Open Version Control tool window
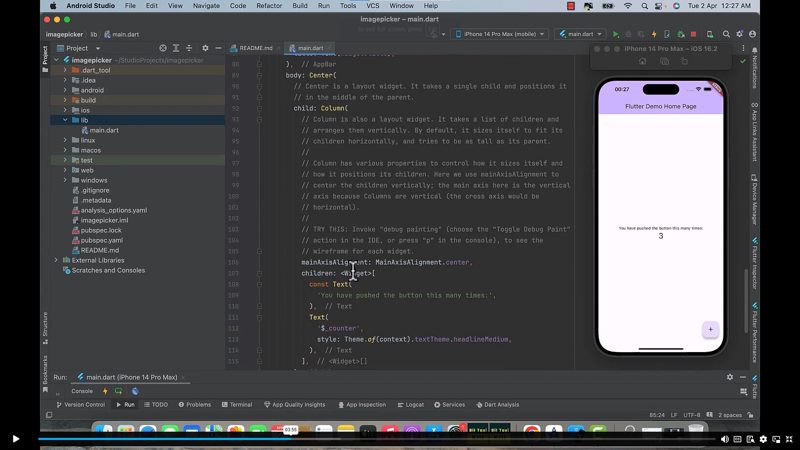Image resolution: width=800 pixels, height=450 pixels. pyautogui.click(x=81, y=405)
